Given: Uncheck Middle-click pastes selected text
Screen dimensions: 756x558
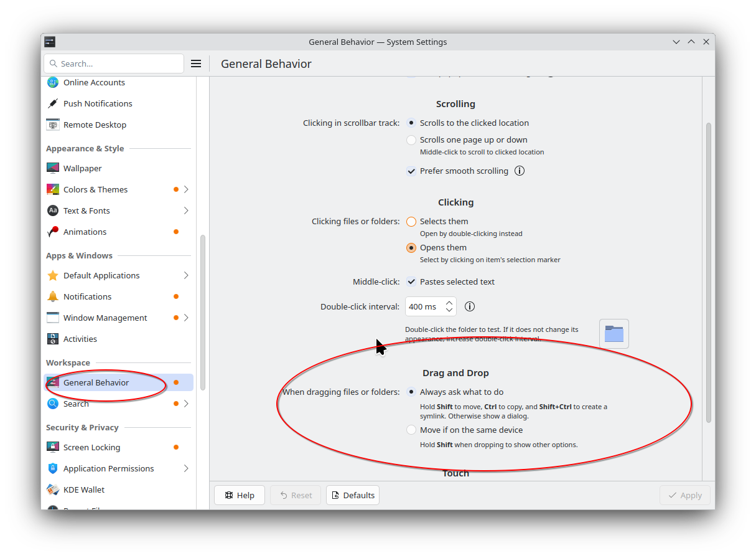Looking at the screenshot, I should coord(411,281).
